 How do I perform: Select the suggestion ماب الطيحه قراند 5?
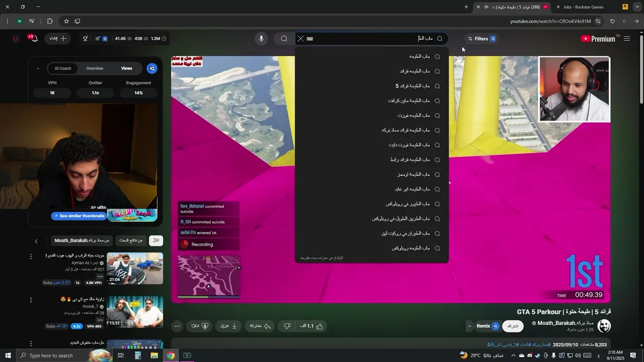pyautogui.click(x=372, y=86)
